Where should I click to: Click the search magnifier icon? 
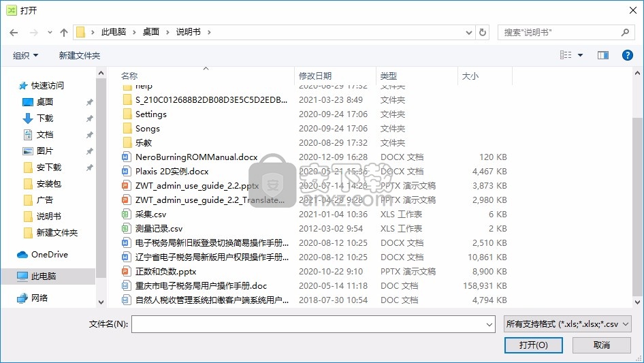625,32
